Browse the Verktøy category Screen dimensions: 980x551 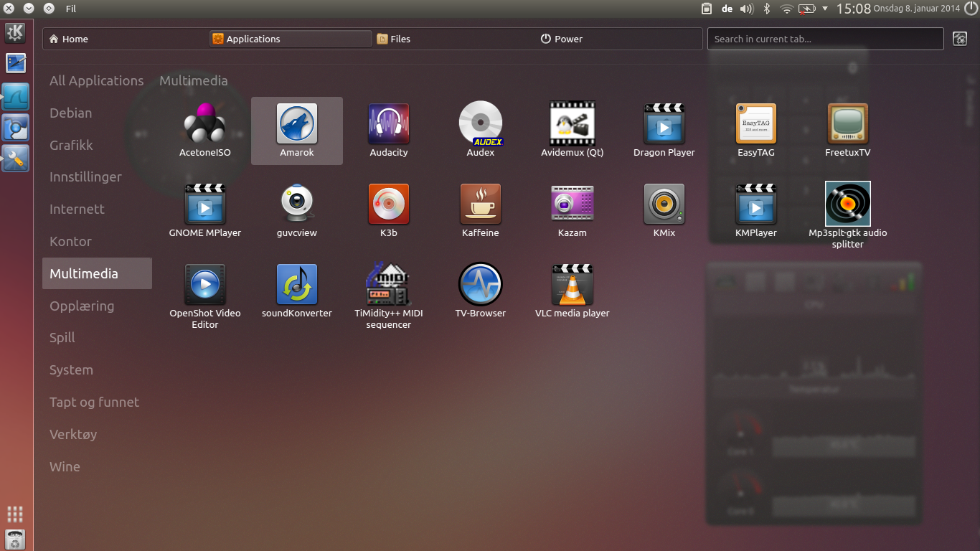[97, 434]
